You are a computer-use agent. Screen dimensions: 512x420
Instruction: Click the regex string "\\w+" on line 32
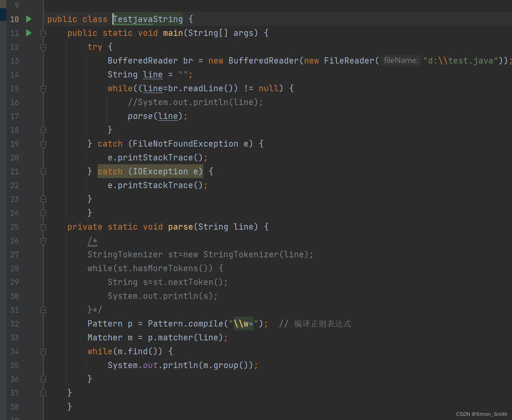pyautogui.click(x=244, y=324)
